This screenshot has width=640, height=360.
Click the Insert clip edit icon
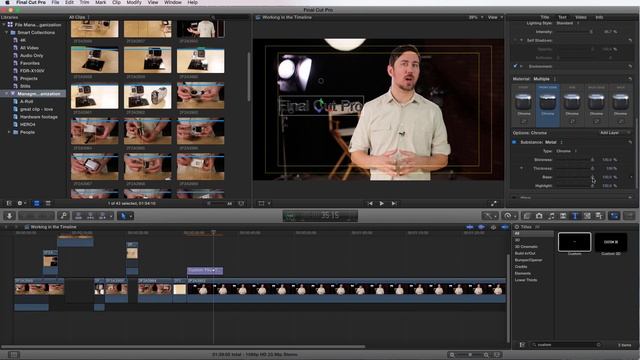[x=90, y=216]
